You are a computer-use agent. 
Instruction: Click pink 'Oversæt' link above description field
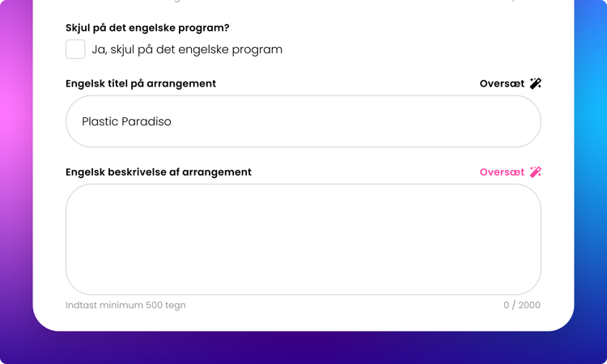pos(502,172)
